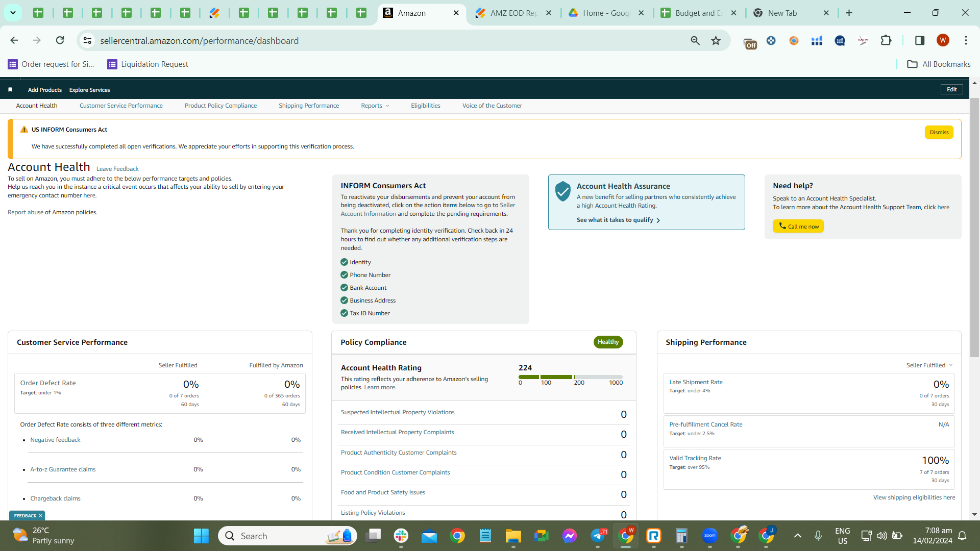Click the flag icon beside Add Products
Image resolution: width=980 pixels, height=551 pixels.
[x=10, y=90]
